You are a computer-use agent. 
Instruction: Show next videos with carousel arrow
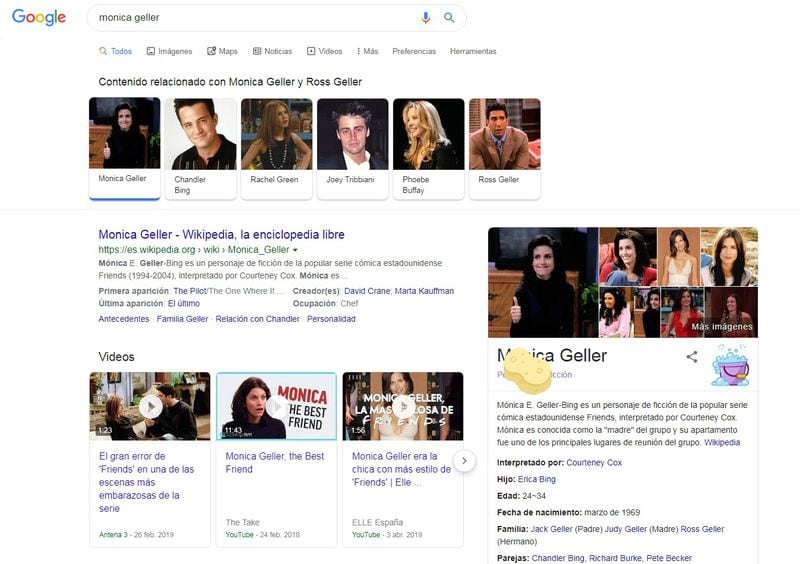click(464, 461)
